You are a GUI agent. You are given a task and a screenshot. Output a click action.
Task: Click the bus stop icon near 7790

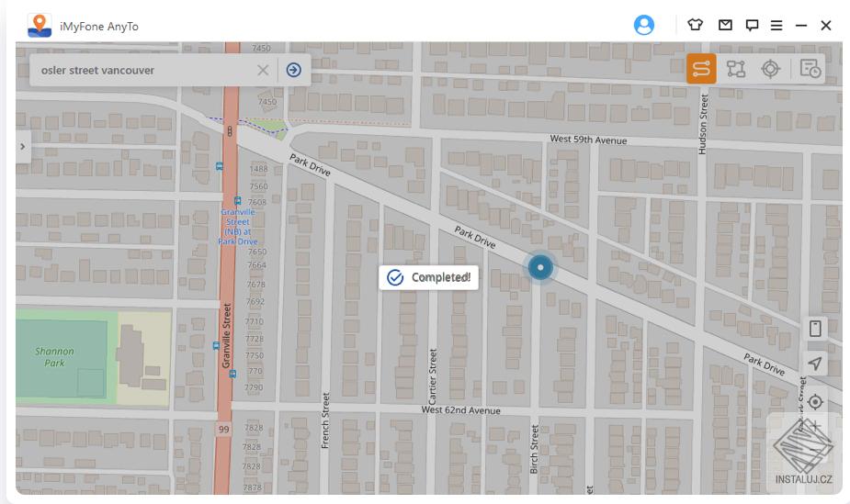[x=232, y=374]
